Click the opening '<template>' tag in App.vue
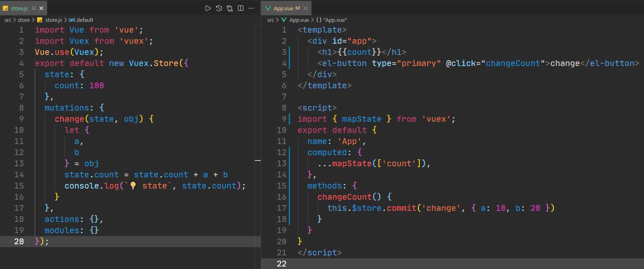This screenshot has width=644, height=269. (322, 30)
